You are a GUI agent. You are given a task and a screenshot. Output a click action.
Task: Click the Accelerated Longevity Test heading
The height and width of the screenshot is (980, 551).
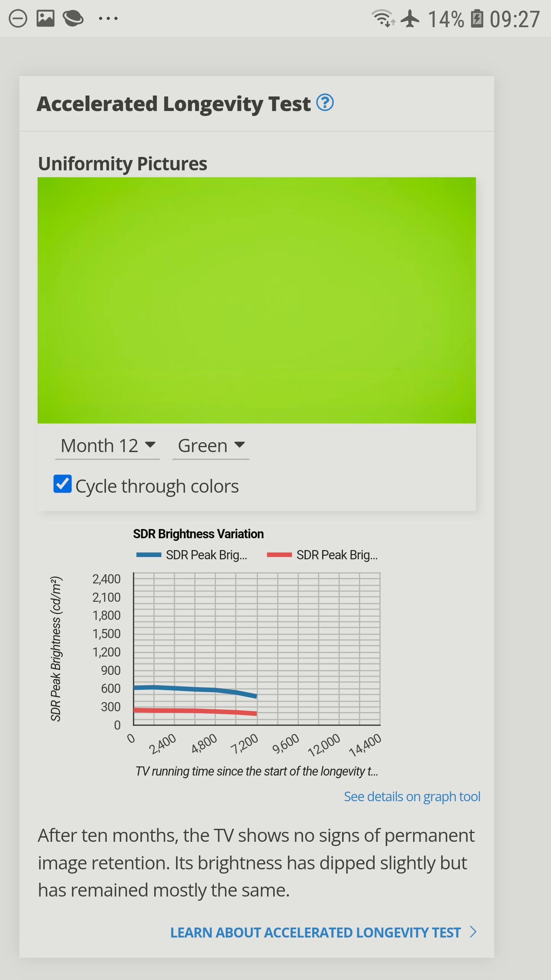click(174, 104)
